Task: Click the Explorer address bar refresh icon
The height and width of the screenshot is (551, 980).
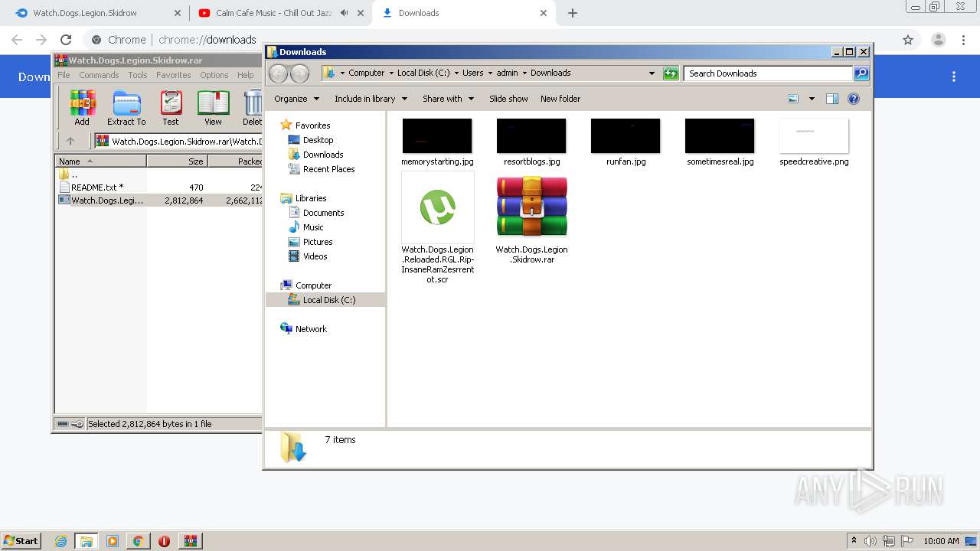Action: [x=671, y=73]
